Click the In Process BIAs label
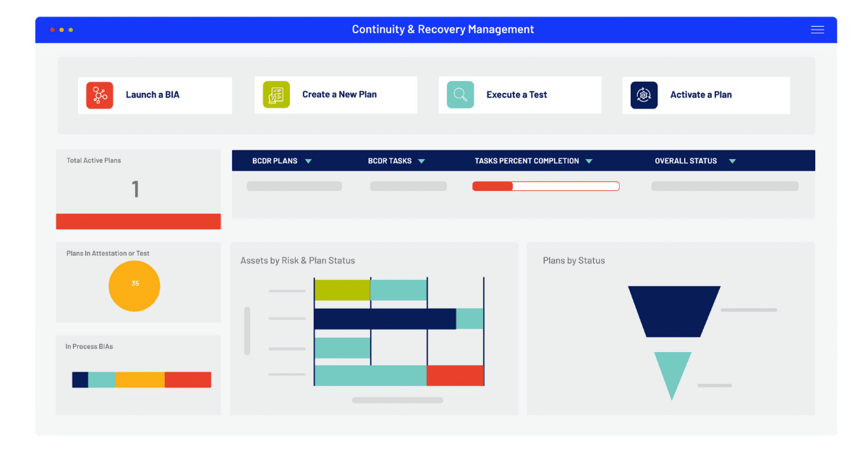The width and height of the screenshot is (868, 454). pos(89,346)
